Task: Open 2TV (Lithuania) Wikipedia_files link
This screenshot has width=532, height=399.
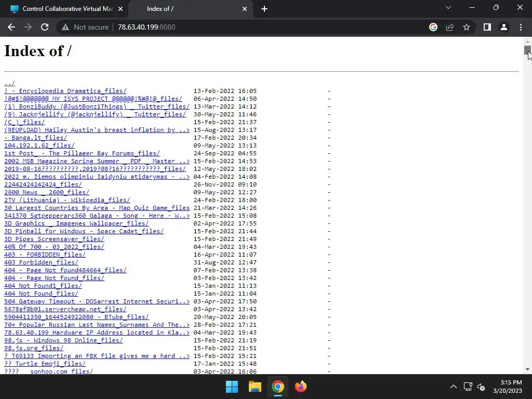Action: coord(67,200)
